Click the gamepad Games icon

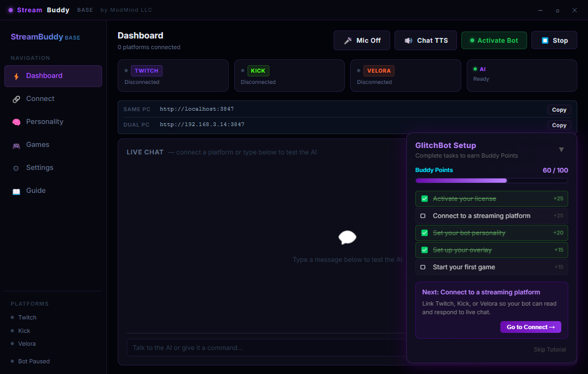[16, 145]
